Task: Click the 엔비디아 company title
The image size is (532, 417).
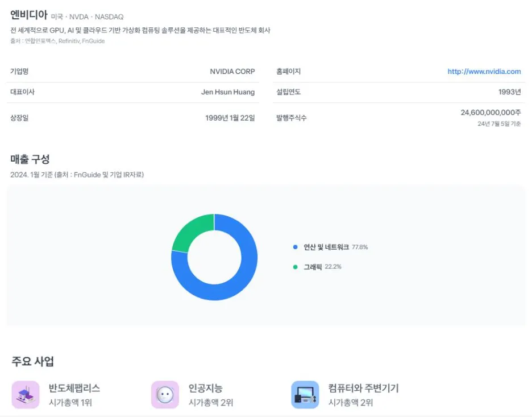Action: point(29,15)
